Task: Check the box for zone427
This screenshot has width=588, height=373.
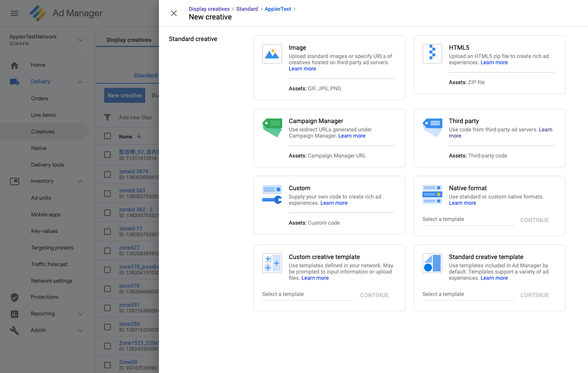Action: click(107, 251)
